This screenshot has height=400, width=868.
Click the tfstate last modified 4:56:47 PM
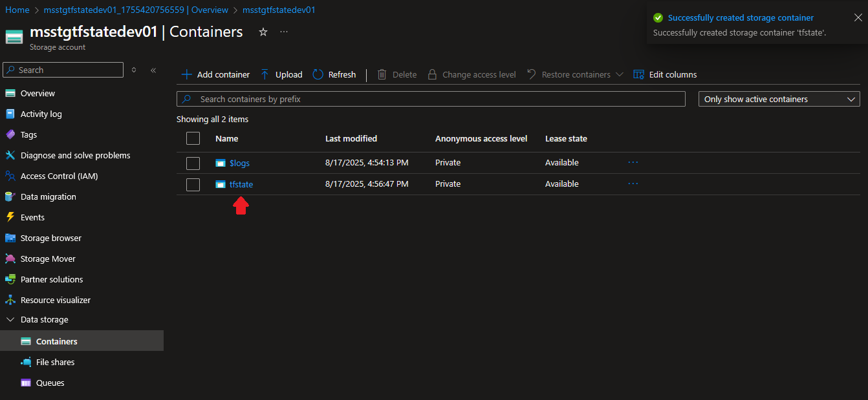click(367, 184)
